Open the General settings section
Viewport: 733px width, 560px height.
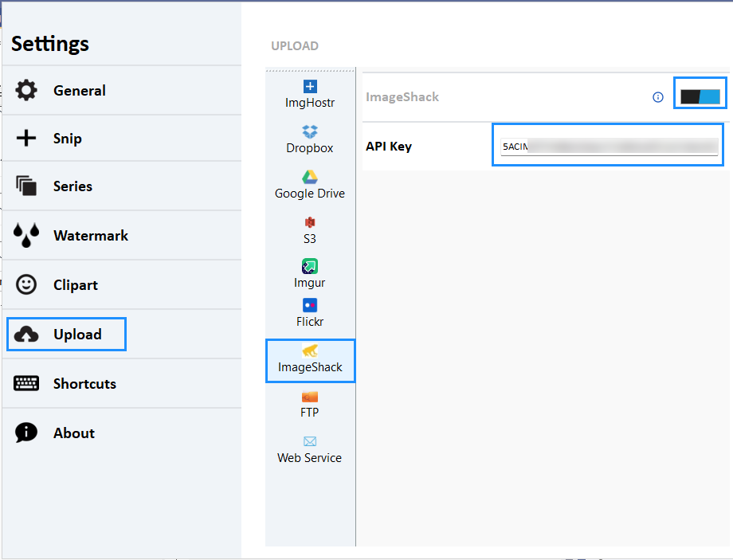(x=122, y=90)
